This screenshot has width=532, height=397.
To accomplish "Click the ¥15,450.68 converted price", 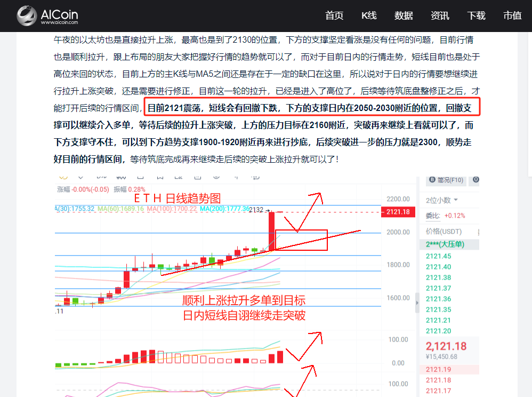I will pos(441,357).
